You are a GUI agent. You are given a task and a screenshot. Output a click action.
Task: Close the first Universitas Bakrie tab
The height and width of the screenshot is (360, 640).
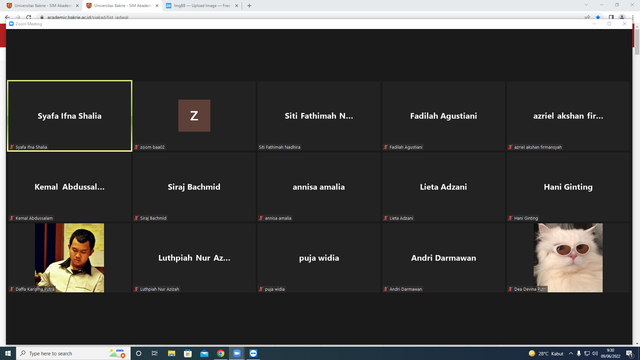pyautogui.click(x=77, y=6)
